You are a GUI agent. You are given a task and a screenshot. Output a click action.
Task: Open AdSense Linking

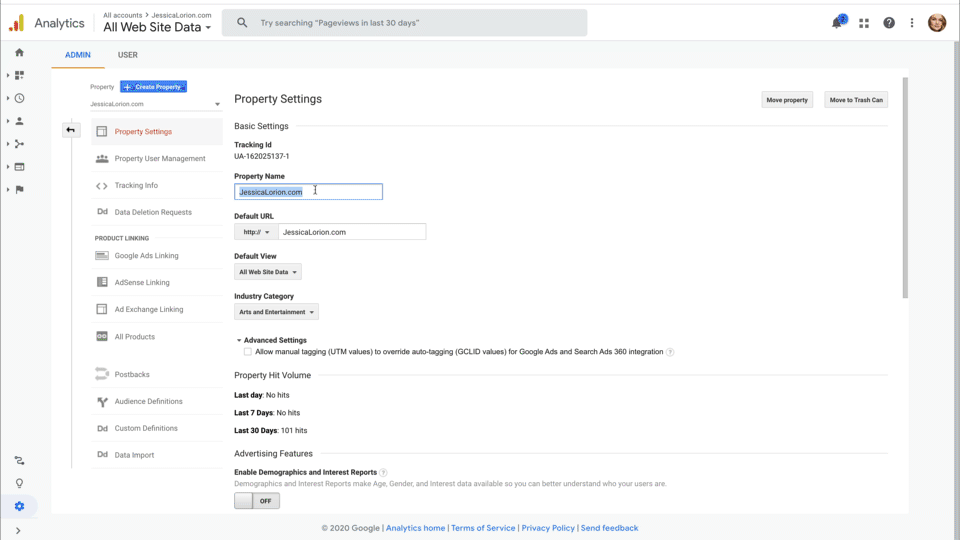pyautogui.click(x=157, y=283)
